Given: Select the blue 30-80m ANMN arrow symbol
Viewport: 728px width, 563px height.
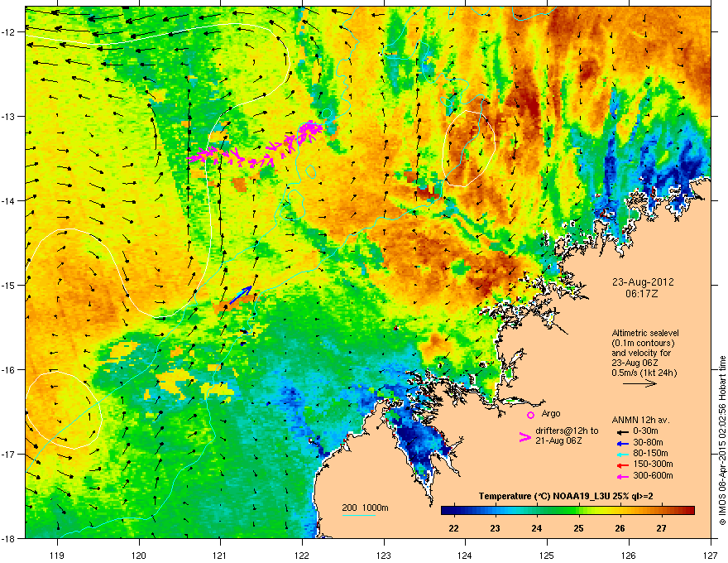Looking at the screenshot, I should 623,443.
